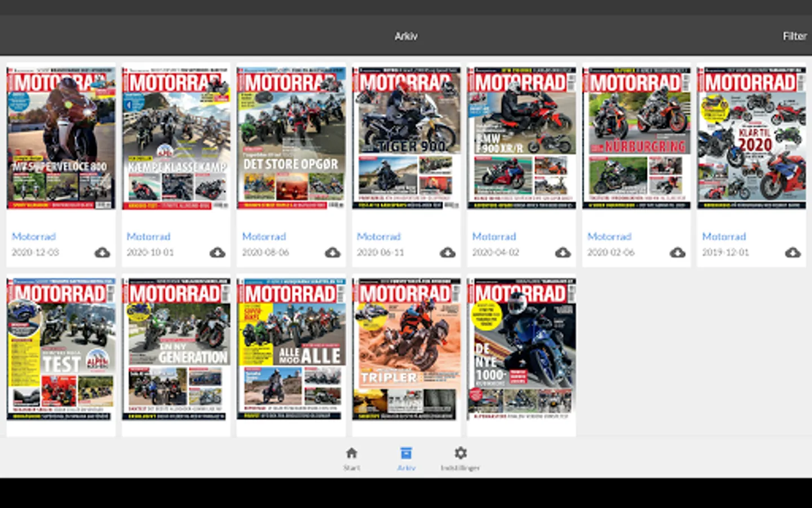The width and height of the screenshot is (812, 508).
Task: Click the date text 2020-06-11
Action: click(x=381, y=252)
